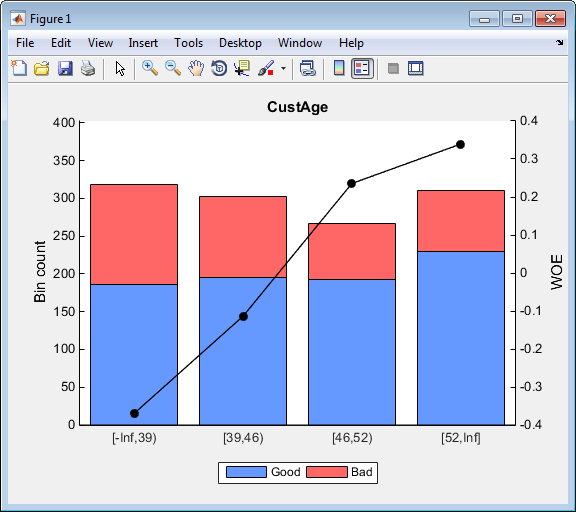Enable the Data Cursor tool
The image size is (576, 512).
pyautogui.click(x=242, y=68)
